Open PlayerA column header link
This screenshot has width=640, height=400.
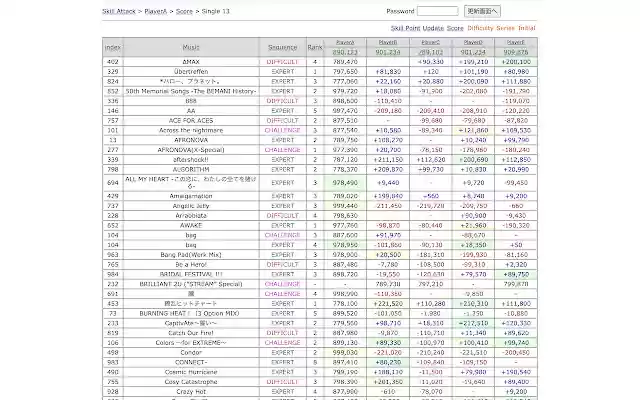[x=345, y=42]
